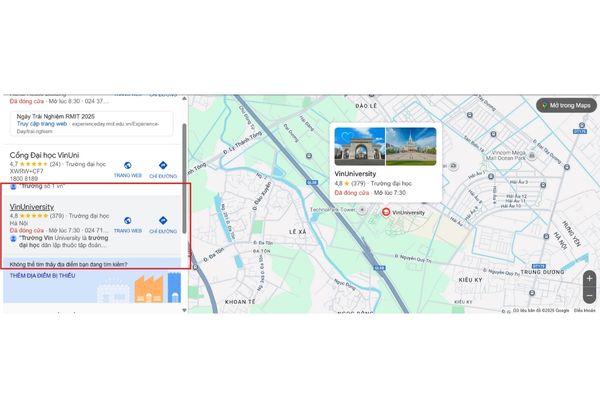Image resolution: width=600 pixels, height=400 pixels.
Task: Click KHOAN TẾ label on map
Action: [x=240, y=302]
